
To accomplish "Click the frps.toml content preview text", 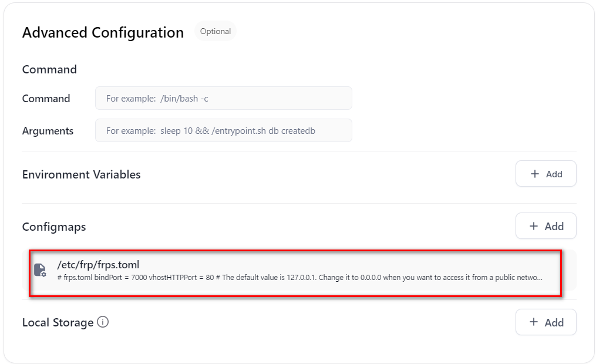I will pos(299,277).
